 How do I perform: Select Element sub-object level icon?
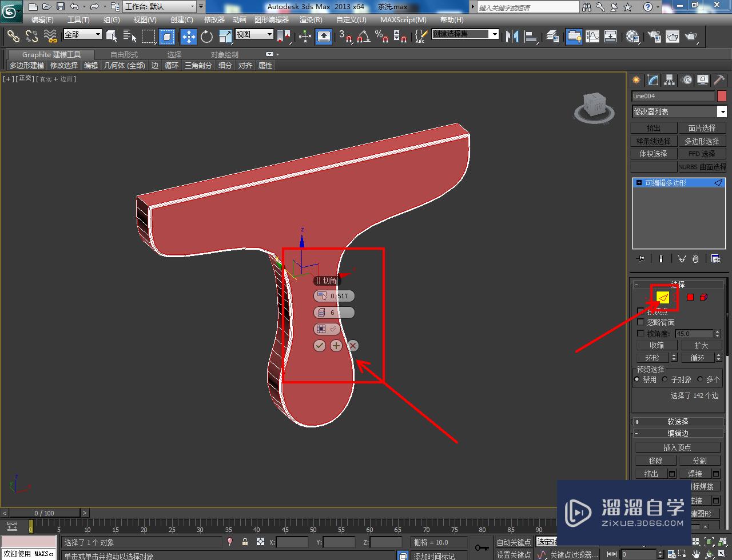click(704, 297)
